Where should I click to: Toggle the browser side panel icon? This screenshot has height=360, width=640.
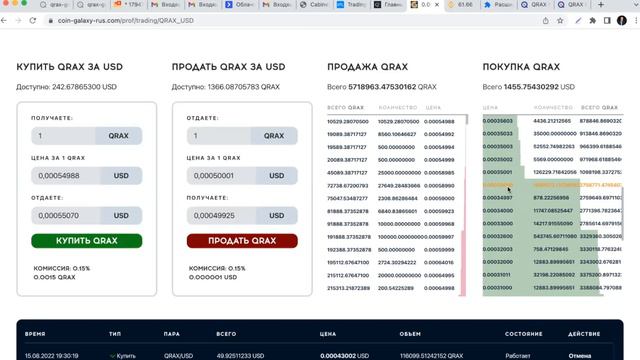pos(607,20)
